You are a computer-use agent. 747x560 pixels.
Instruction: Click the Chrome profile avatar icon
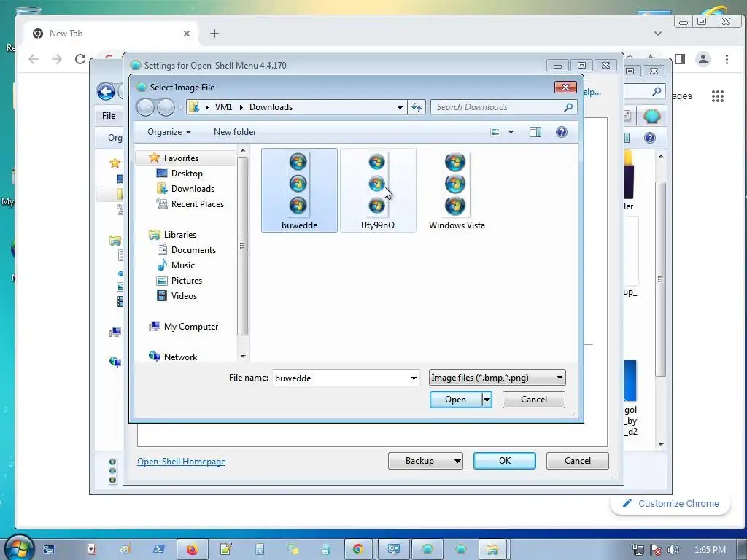coord(703,59)
